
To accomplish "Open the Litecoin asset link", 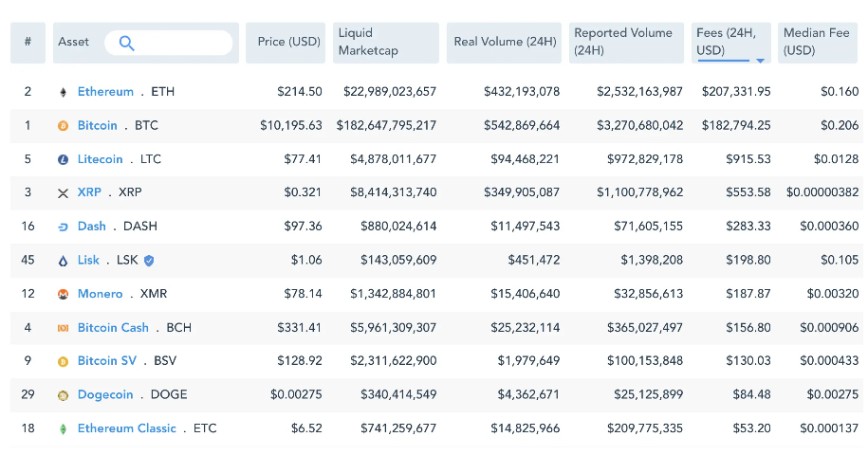I will point(100,159).
